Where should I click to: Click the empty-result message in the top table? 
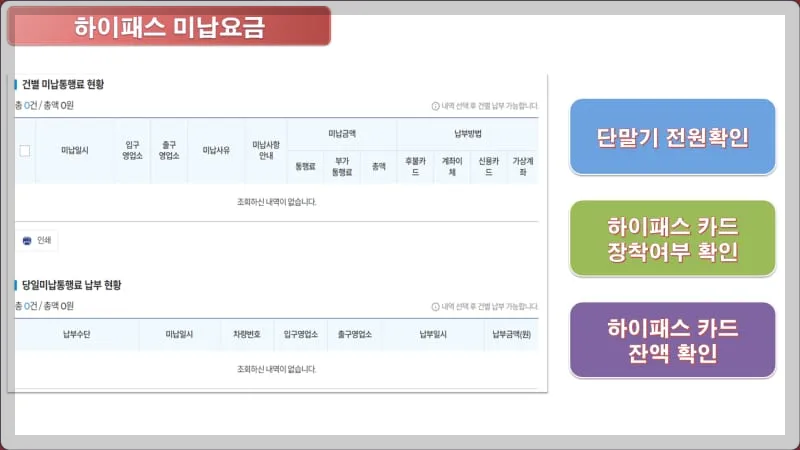point(277,202)
